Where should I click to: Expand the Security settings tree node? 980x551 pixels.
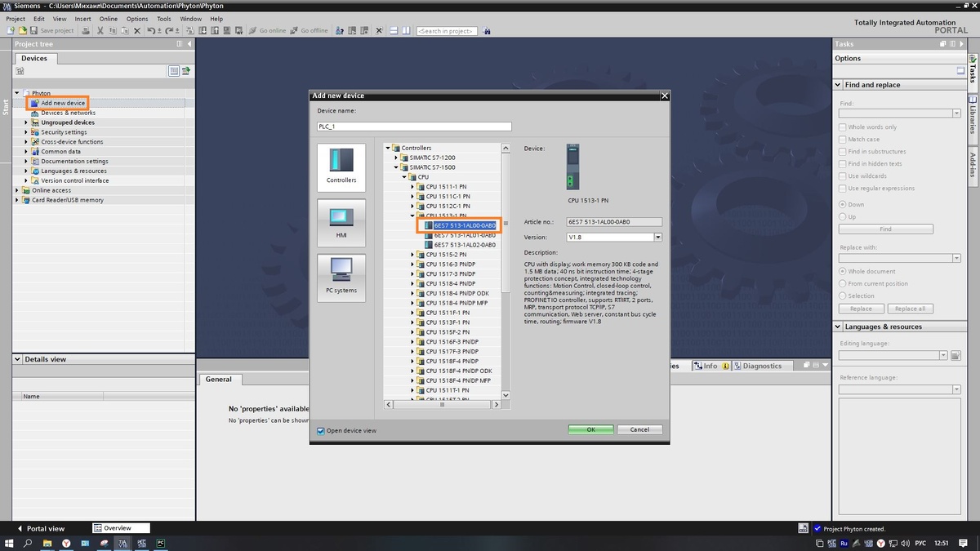(26, 132)
